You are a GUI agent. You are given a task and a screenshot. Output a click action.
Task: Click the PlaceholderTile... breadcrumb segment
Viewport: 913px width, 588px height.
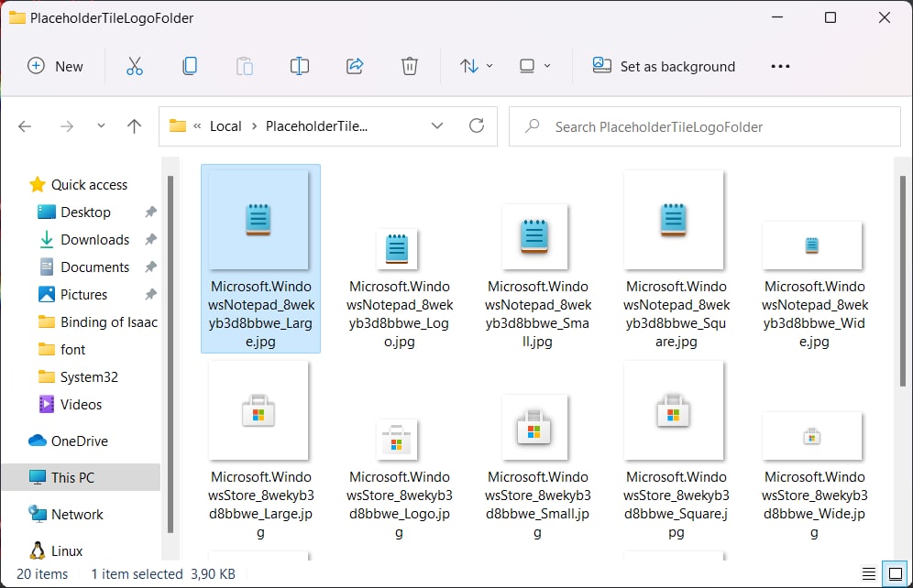[x=317, y=126]
